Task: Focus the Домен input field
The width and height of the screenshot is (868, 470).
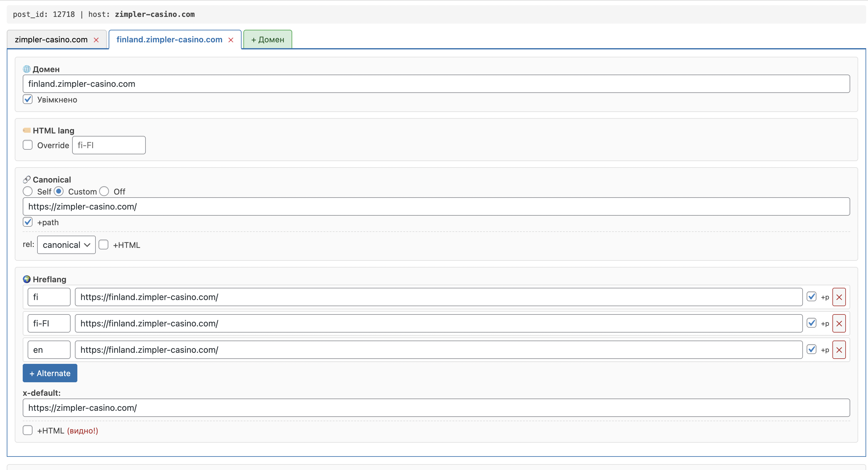Action: click(x=436, y=84)
